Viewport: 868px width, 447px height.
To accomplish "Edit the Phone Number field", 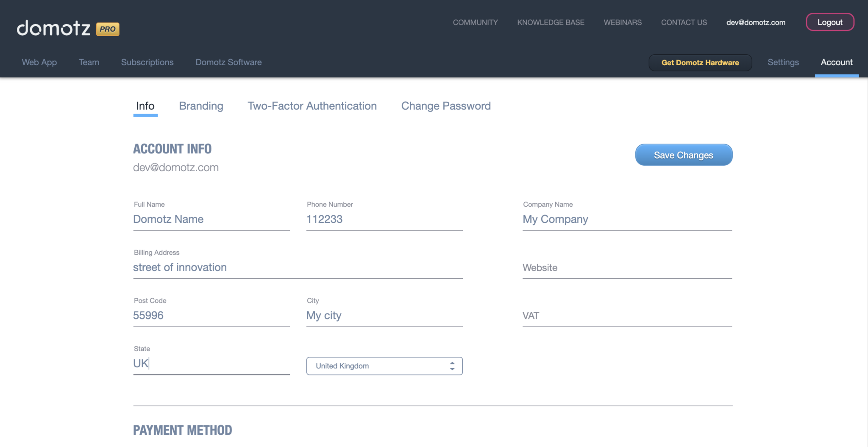I will click(384, 219).
